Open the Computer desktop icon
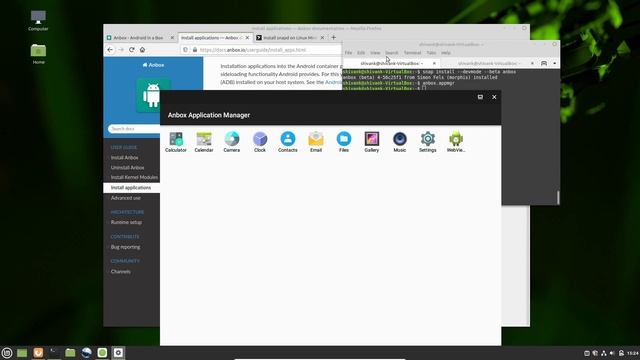640x360 pixels. [38, 21]
